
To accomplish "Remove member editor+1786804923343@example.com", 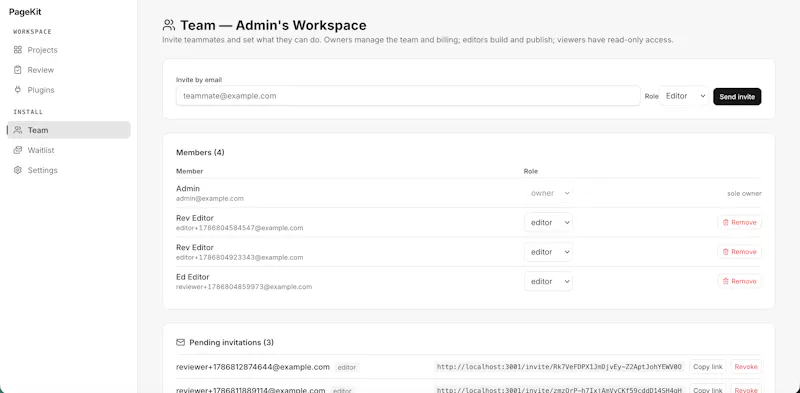I will point(740,252).
